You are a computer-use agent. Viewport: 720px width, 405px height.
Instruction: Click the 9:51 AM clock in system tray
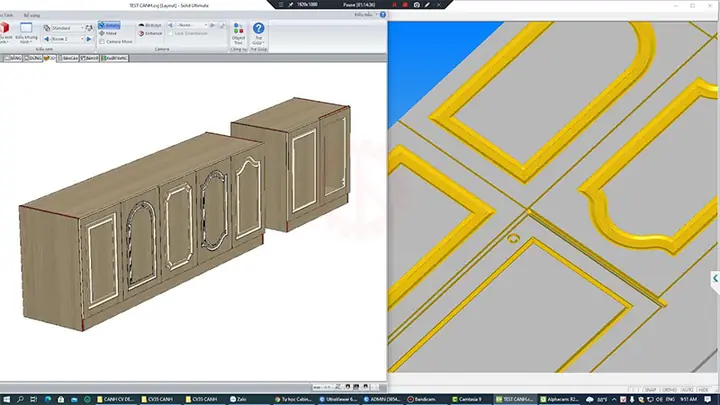[688, 399]
